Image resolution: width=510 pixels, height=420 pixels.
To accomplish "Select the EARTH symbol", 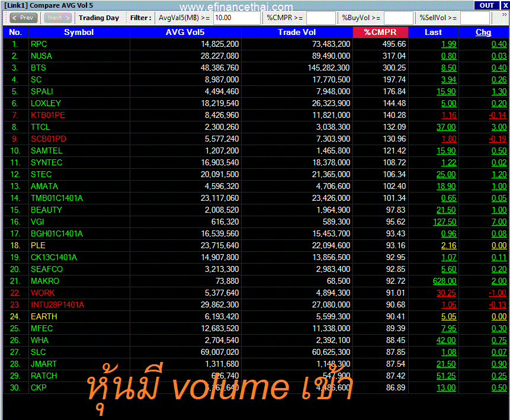I will pos(44,316).
